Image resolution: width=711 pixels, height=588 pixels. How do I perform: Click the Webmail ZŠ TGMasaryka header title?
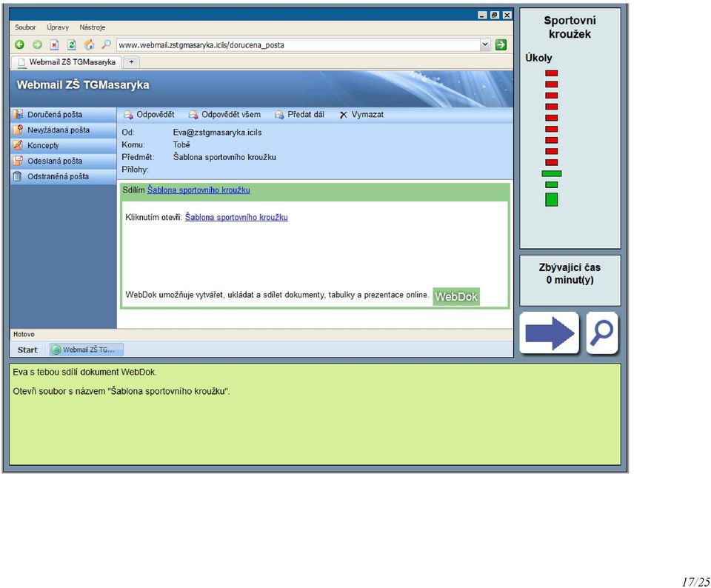[83, 84]
